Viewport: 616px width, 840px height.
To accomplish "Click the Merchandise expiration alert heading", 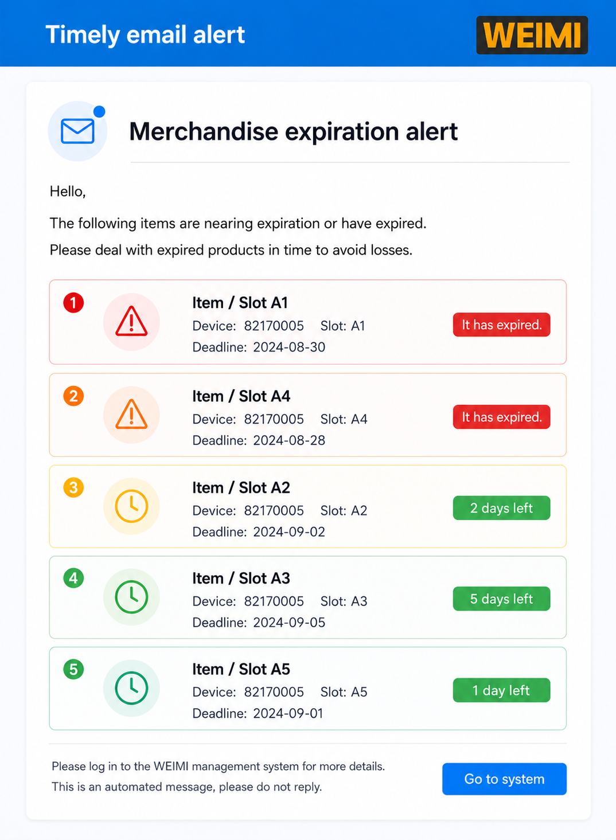I will pyautogui.click(x=293, y=131).
